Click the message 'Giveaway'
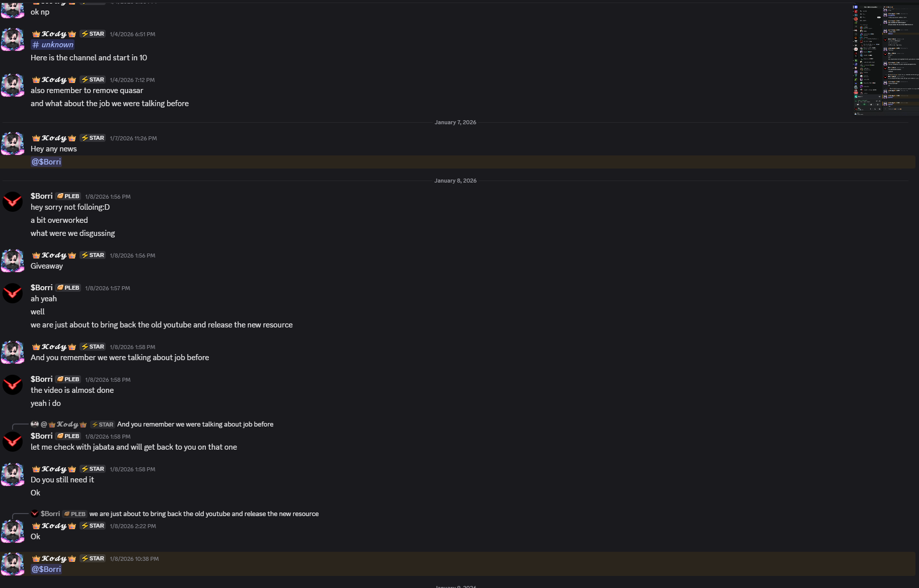The height and width of the screenshot is (588, 919). coord(47,266)
